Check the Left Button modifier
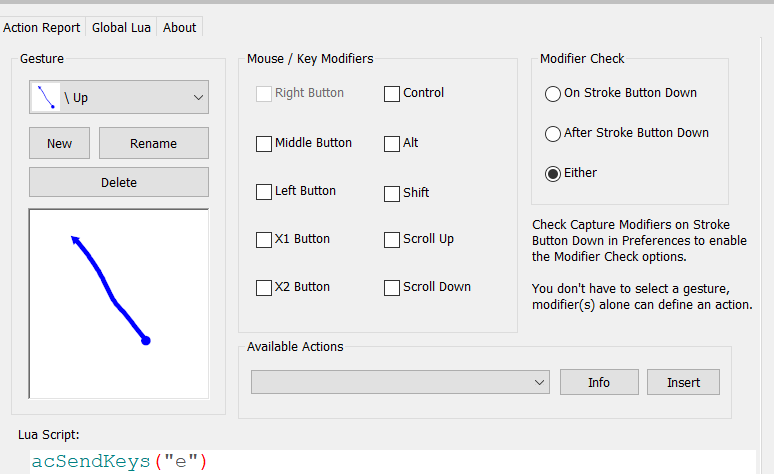 pos(264,191)
